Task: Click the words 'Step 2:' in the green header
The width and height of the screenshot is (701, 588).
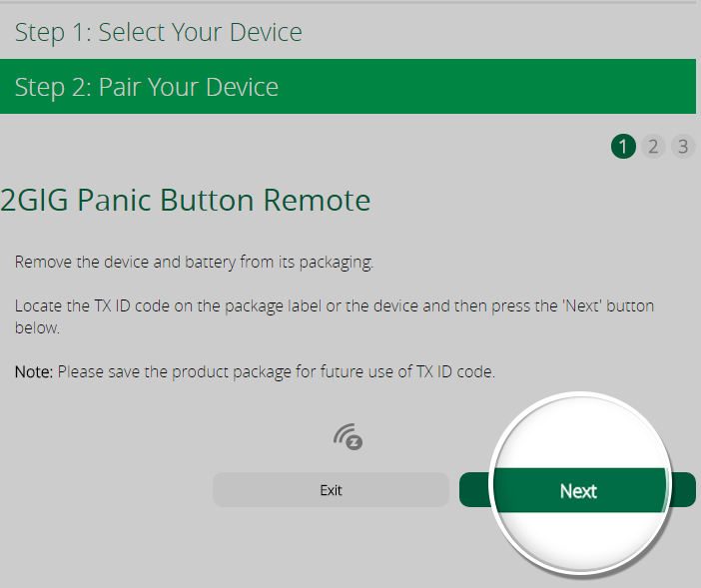Action: click(x=53, y=87)
